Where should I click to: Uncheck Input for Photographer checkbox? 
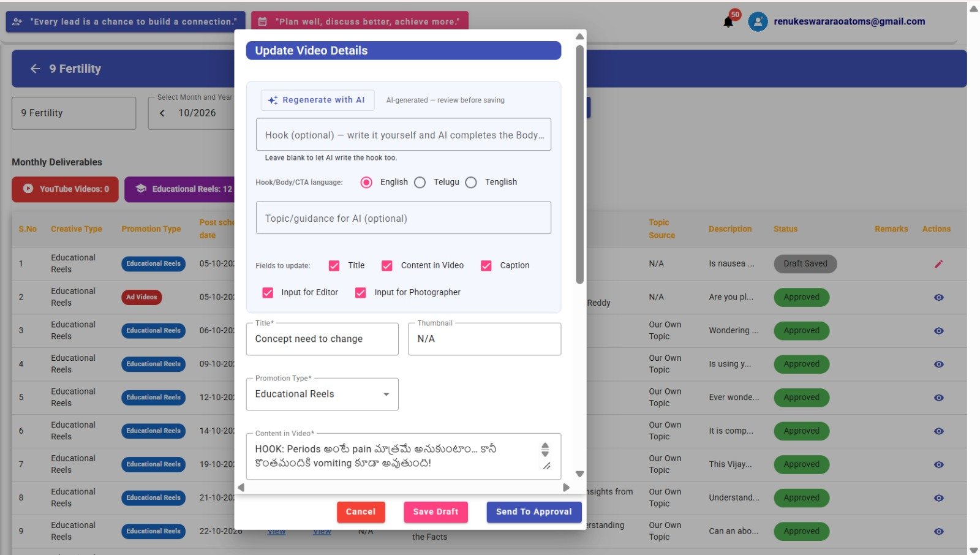[x=360, y=293]
